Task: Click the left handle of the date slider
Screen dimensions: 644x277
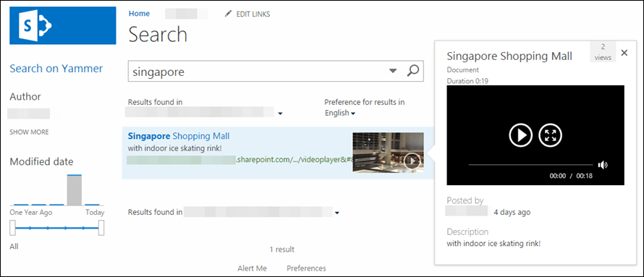Action: click(x=13, y=228)
